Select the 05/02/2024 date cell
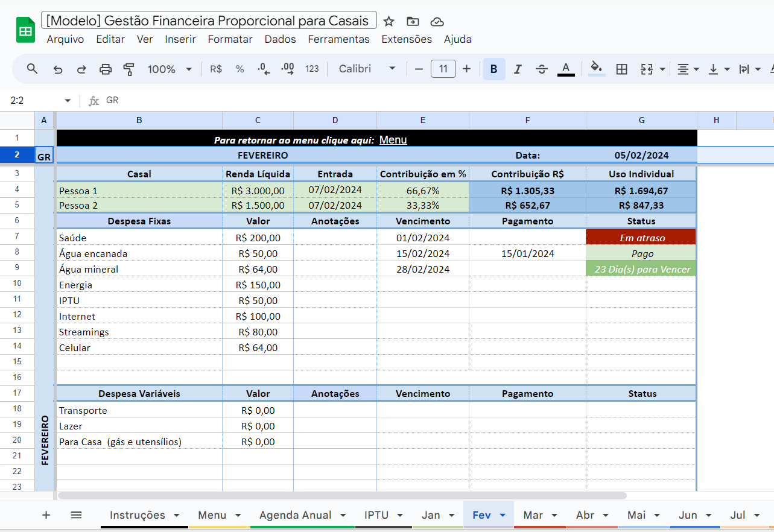The width and height of the screenshot is (774, 532). (641, 155)
